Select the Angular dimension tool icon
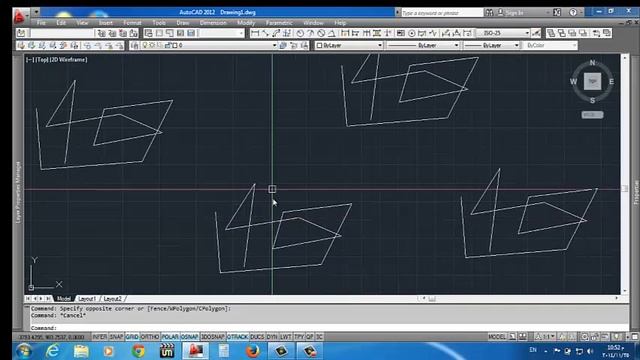Viewport: 640px width, 360px height. click(332, 33)
